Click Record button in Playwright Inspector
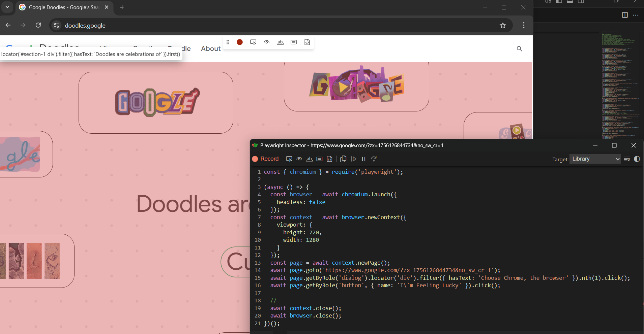644x334 pixels. [265, 159]
